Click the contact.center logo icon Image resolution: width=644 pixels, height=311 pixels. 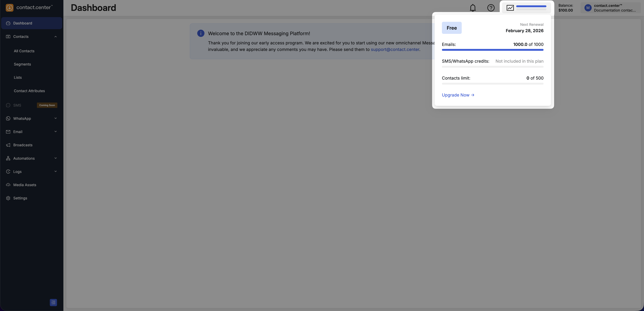tap(10, 8)
